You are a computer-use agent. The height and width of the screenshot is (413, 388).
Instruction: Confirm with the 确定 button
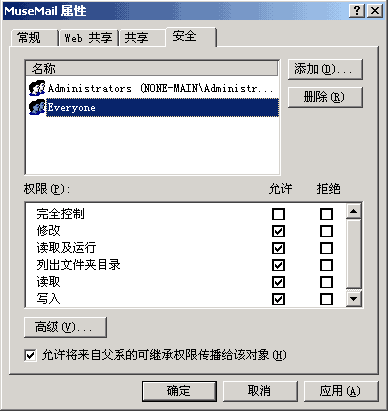(179, 391)
